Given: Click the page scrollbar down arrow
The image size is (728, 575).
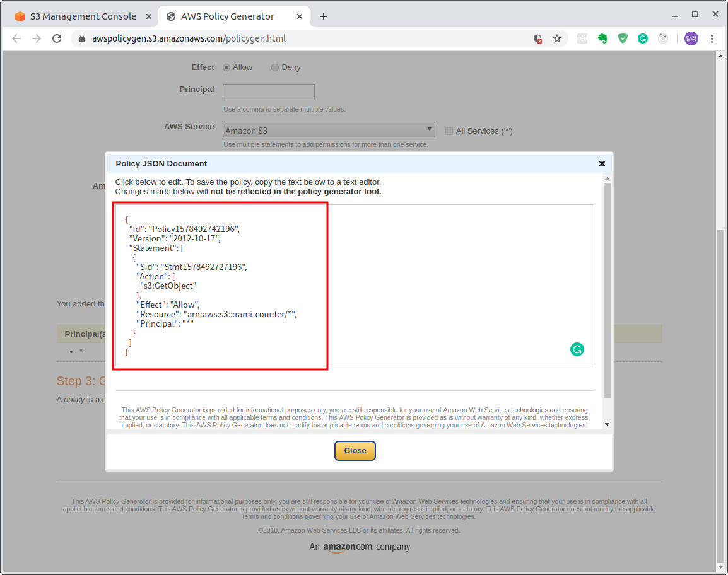Looking at the screenshot, I should click(720, 567).
